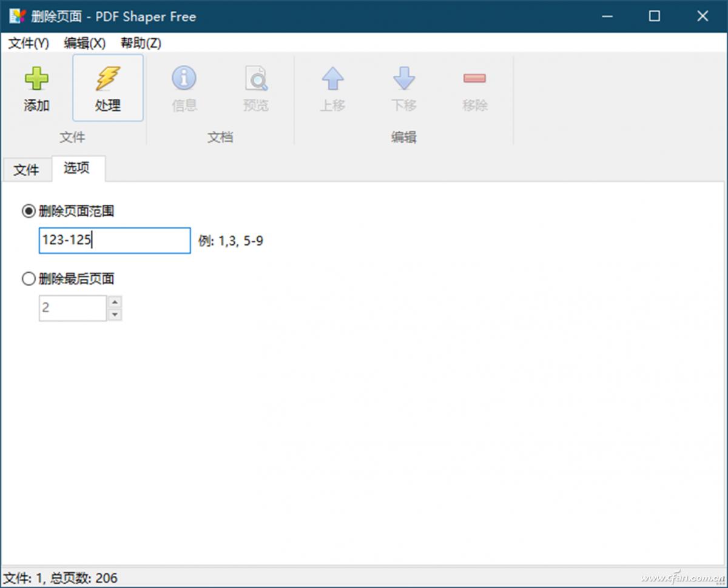Select the 信息 (Info) icon
The width and height of the screenshot is (728, 588).
[184, 88]
